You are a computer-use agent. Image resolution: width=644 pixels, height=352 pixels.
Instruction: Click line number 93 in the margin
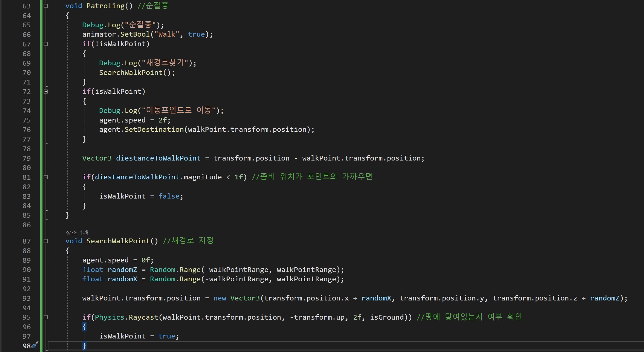click(x=27, y=298)
